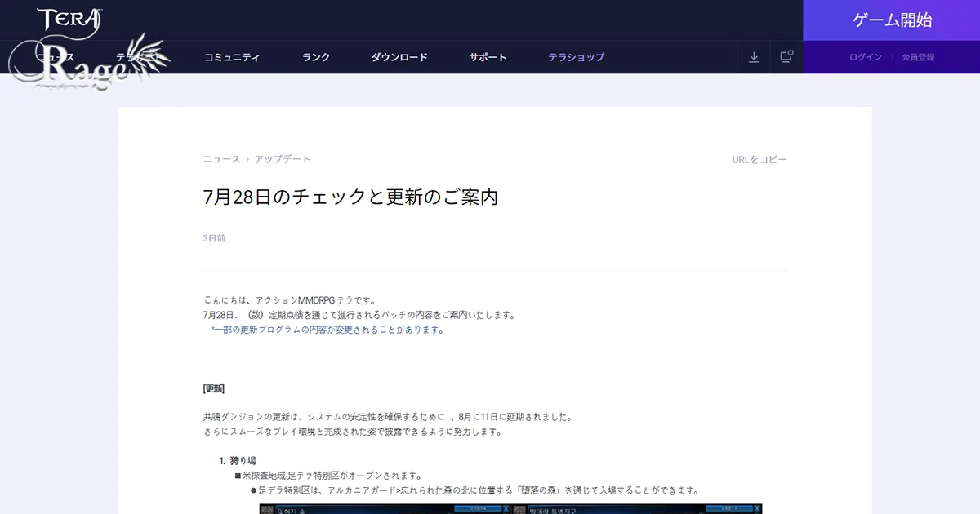Click アップデート in the breadcrumb trail
The image size is (980, 514).
284,159
